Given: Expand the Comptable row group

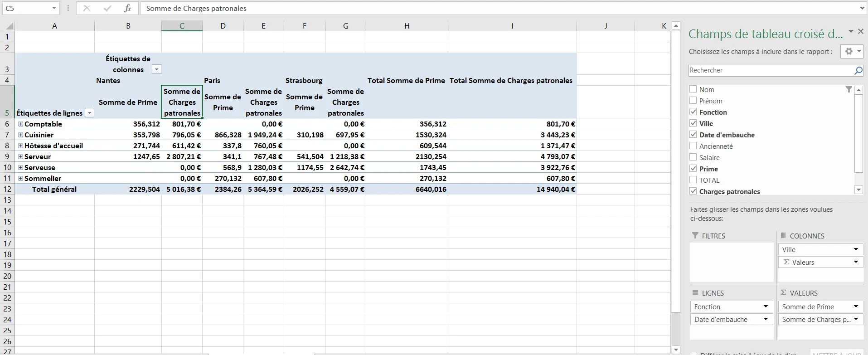Looking at the screenshot, I should click(20, 124).
